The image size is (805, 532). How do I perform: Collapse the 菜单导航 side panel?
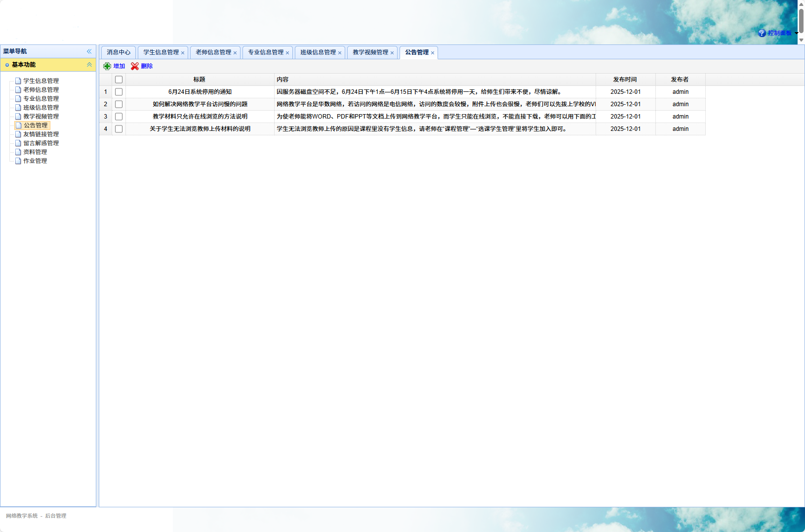89,51
